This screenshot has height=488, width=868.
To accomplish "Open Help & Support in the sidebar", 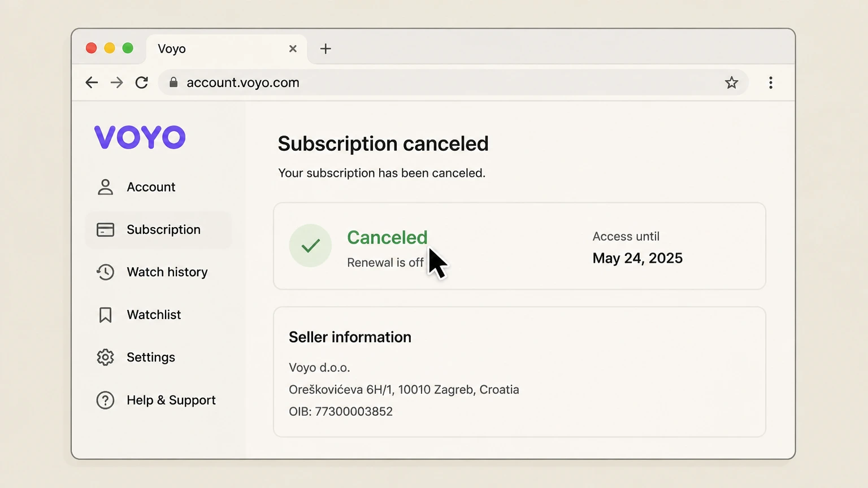I will 159,400.
